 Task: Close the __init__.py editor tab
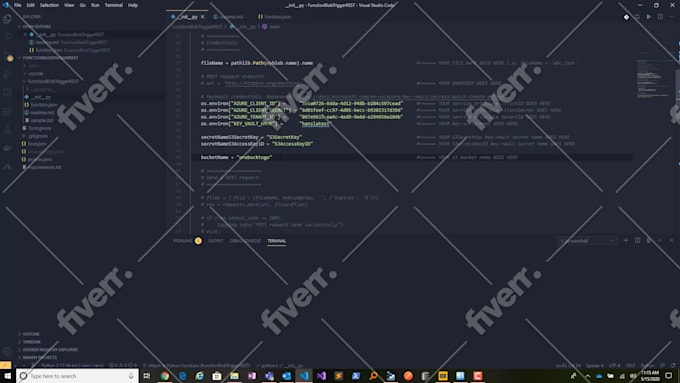click(203, 17)
